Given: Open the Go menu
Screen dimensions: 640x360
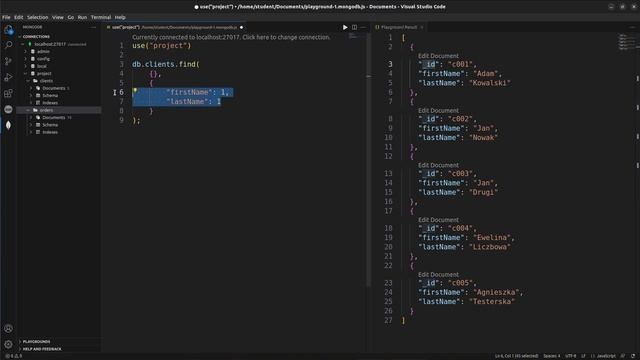Looking at the screenshot, I should coord(71,17).
